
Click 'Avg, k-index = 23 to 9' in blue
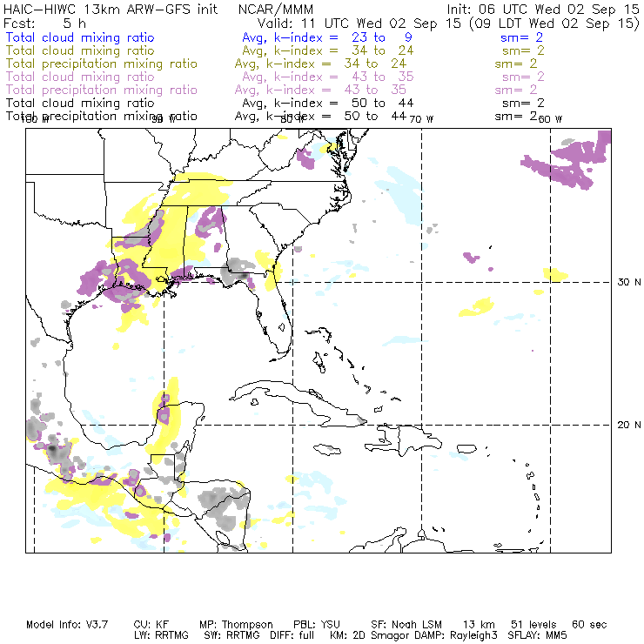(x=327, y=37)
